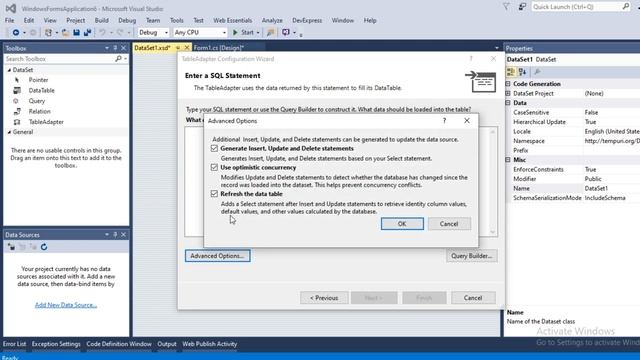Toggle Generate Insert, Update and Delete statements
Viewport: 640px width, 360px height.
click(214, 149)
